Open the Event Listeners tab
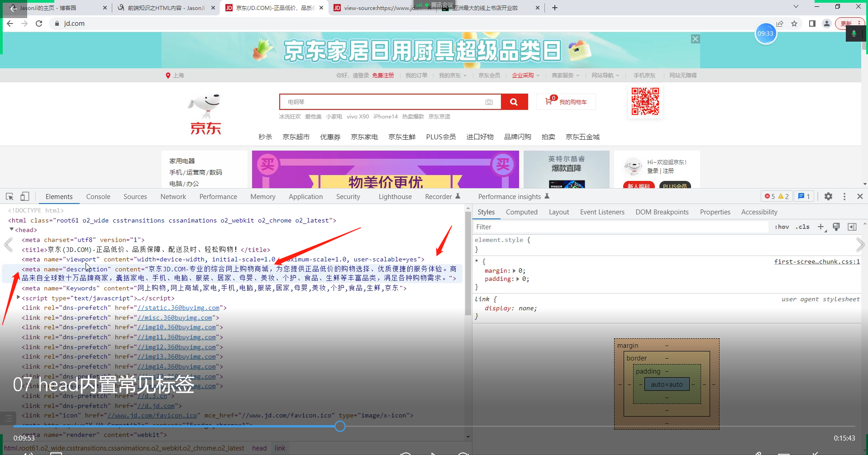This screenshot has width=868, height=455. coord(602,212)
